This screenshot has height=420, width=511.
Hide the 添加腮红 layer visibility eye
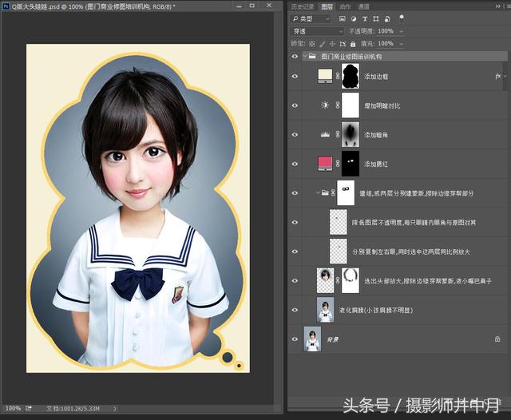pyautogui.click(x=295, y=164)
